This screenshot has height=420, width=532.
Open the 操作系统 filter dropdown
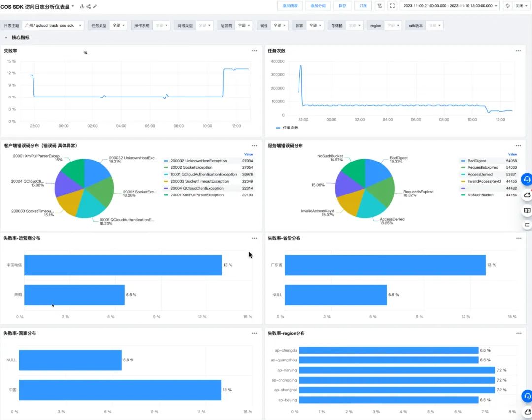pyautogui.click(x=161, y=25)
